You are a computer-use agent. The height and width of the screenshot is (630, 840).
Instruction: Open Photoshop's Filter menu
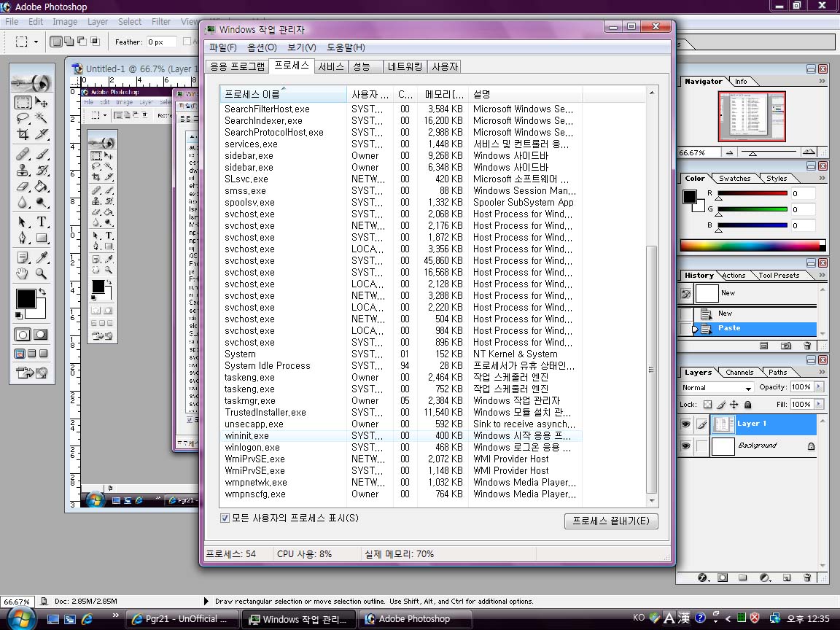point(160,21)
